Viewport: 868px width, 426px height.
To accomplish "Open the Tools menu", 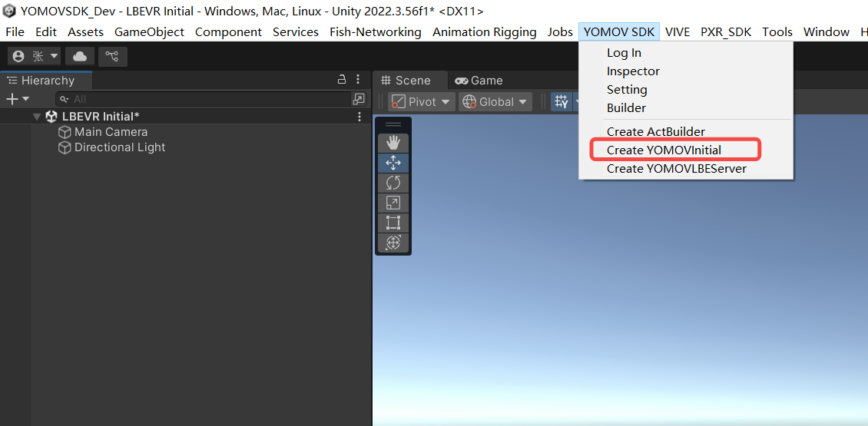I will (777, 32).
